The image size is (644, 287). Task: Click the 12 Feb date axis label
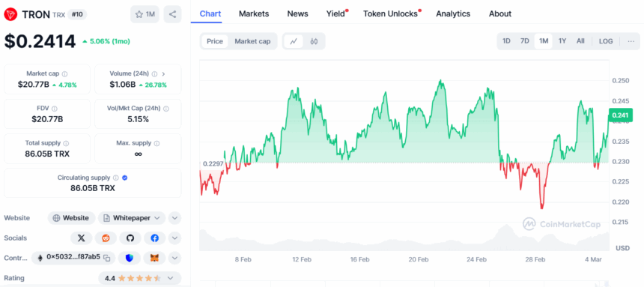302,260
